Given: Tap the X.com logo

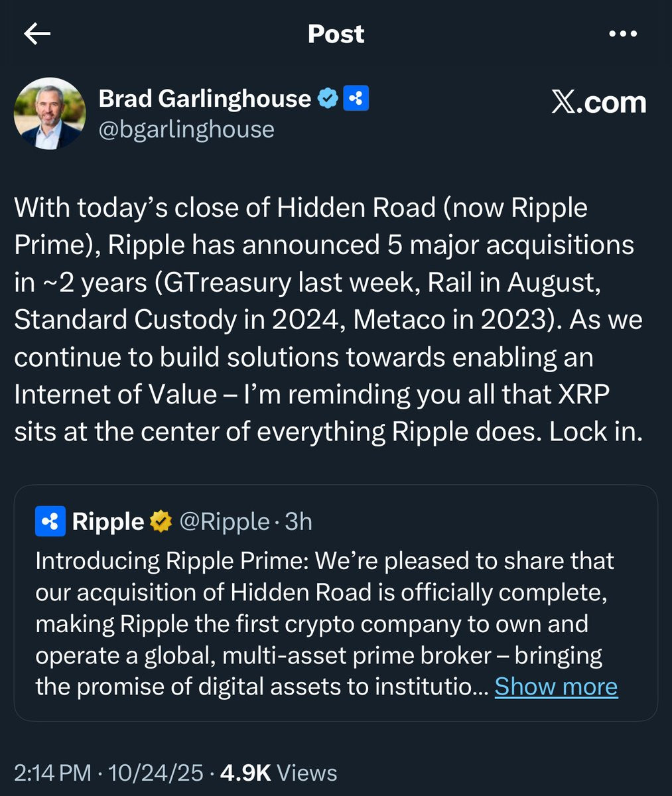Looking at the screenshot, I should pos(598,102).
